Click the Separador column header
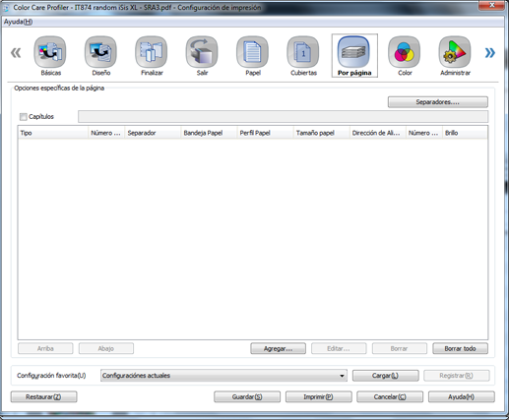This screenshot has width=509, height=420. [153, 133]
